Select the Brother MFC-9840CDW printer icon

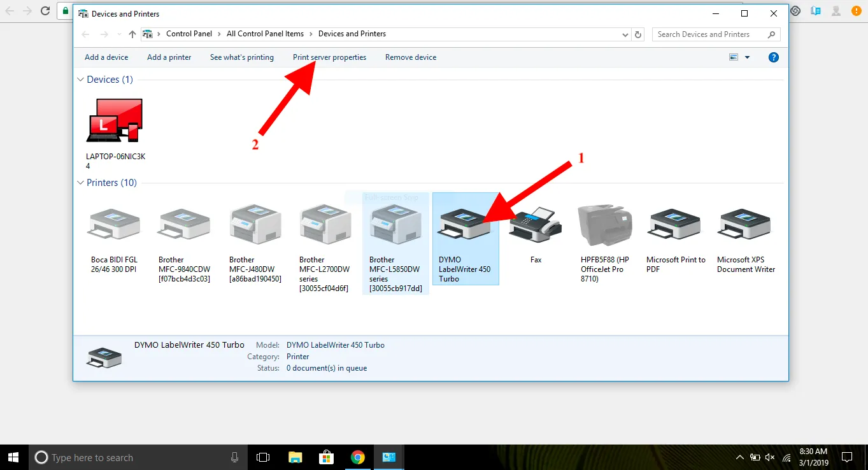pyautogui.click(x=184, y=224)
